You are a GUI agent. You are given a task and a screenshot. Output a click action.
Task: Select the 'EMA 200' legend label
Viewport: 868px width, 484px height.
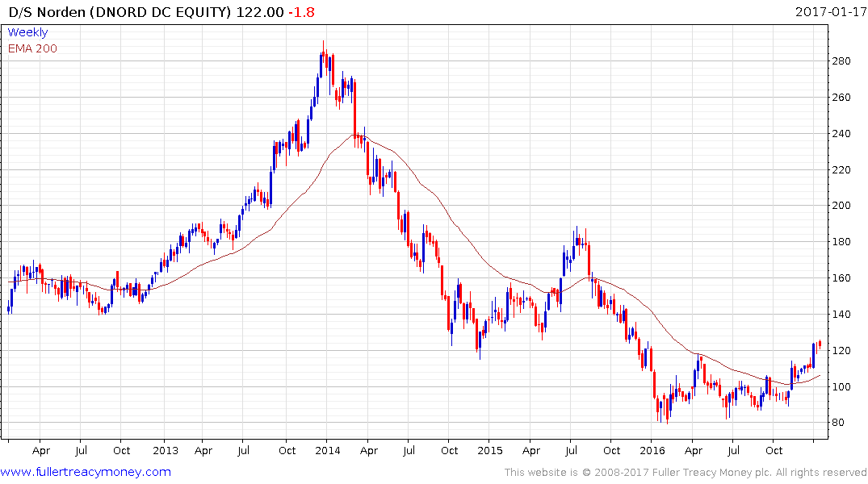pyautogui.click(x=32, y=48)
